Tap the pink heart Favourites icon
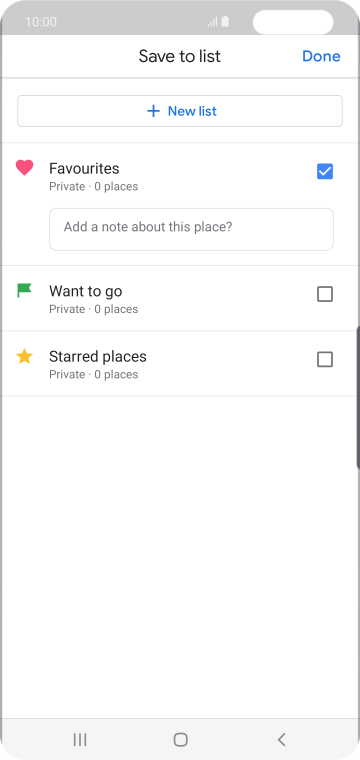The width and height of the screenshot is (360, 760). (24, 168)
